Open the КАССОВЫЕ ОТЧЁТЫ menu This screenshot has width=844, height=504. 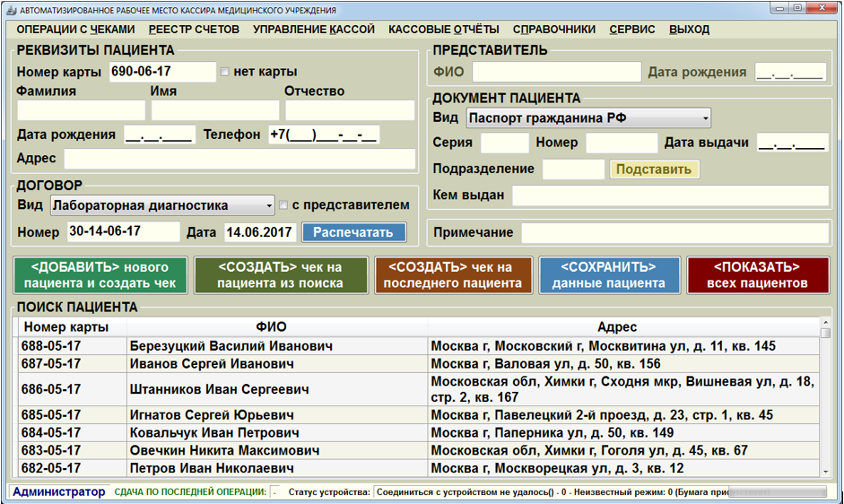(444, 30)
